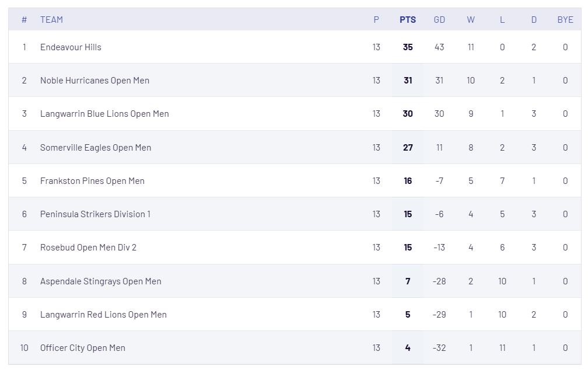Select Langwarrin Blue Lions Open Men

tap(104, 114)
